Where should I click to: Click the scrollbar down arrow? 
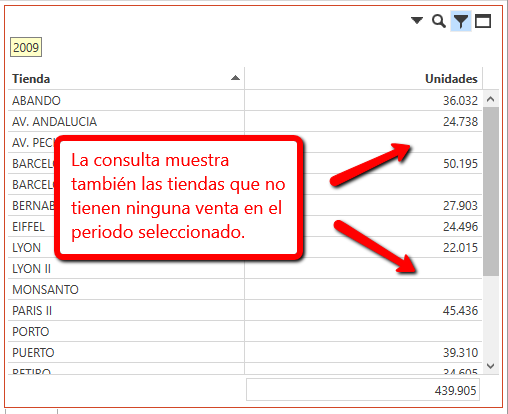point(490,366)
